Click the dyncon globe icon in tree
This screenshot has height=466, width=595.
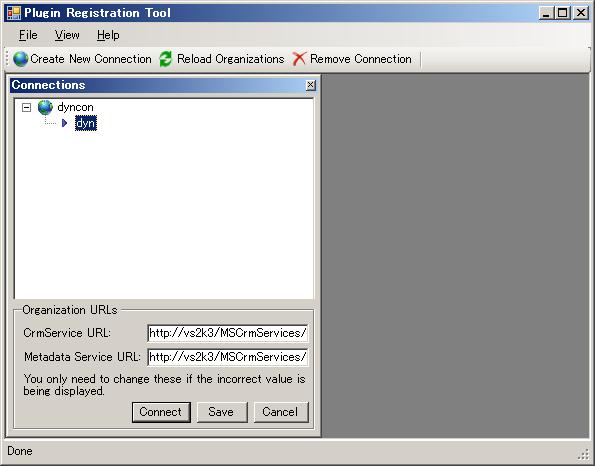click(45, 107)
